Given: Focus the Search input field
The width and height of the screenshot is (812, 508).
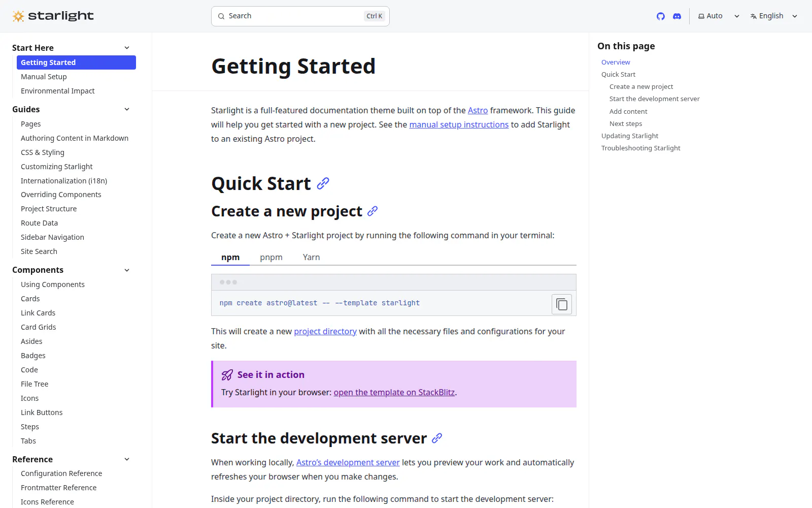Looking at the screenshot, I should 300,16.
